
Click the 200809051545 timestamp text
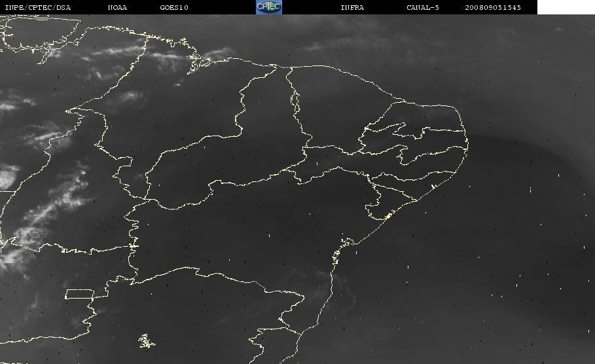pos(493,7)
